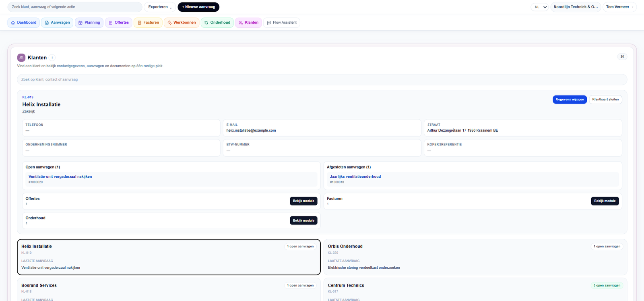This screenshot has width=644, height=301.
Task: Expand the Exporteren dropdown
Action: [160, 7]
